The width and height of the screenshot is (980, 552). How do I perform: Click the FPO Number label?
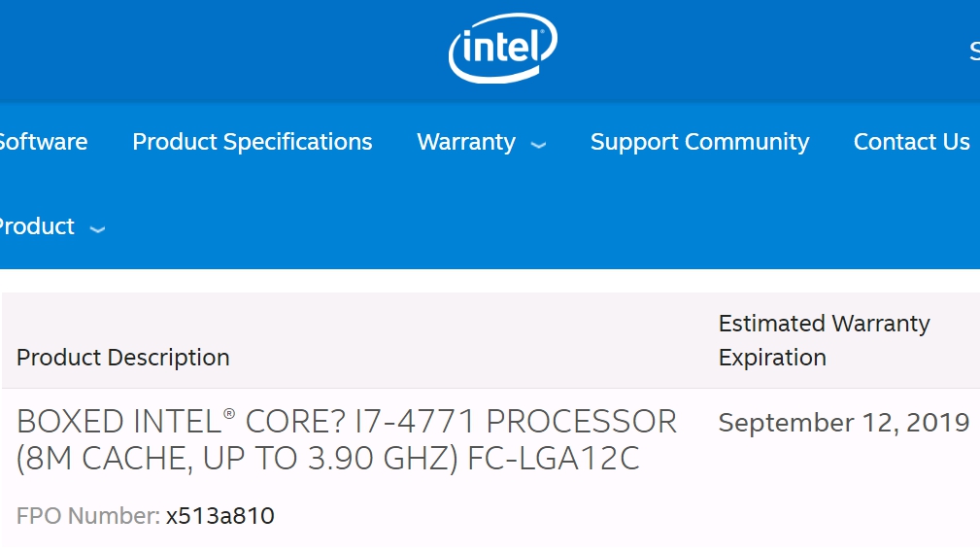(87, 516)
